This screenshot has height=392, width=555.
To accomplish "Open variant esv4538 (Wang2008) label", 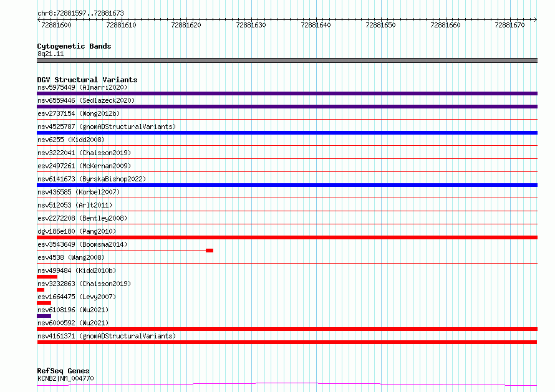I will tap(71, 257).
